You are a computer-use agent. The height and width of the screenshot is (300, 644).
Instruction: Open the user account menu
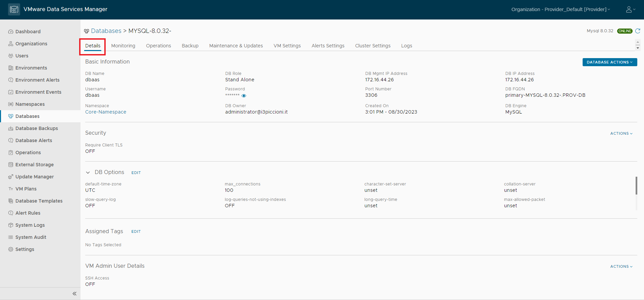631,9
